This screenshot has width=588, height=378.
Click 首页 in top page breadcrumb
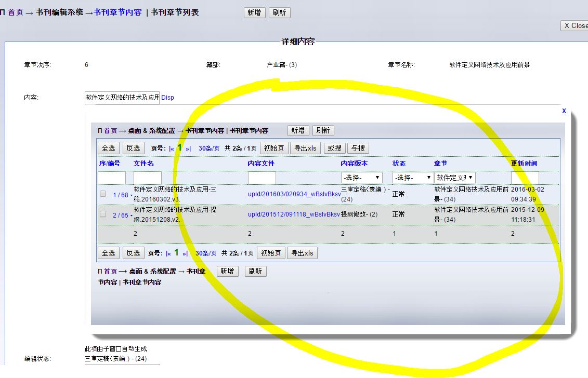[16, 12]
